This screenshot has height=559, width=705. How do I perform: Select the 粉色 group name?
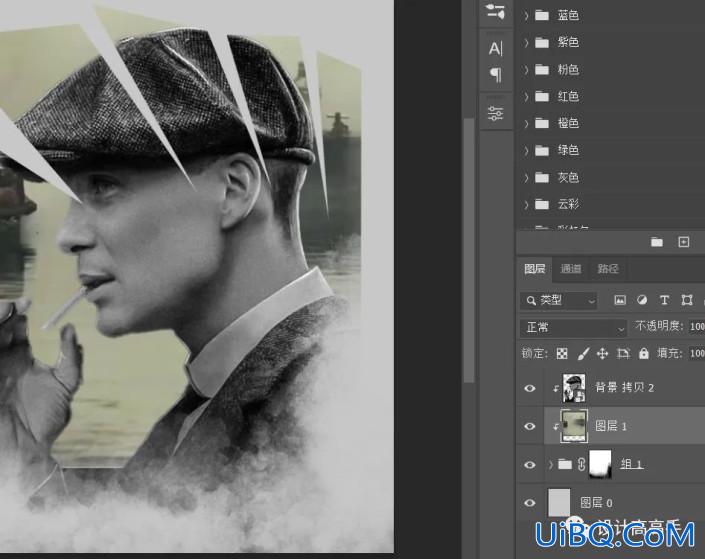(x=568, y=70)
